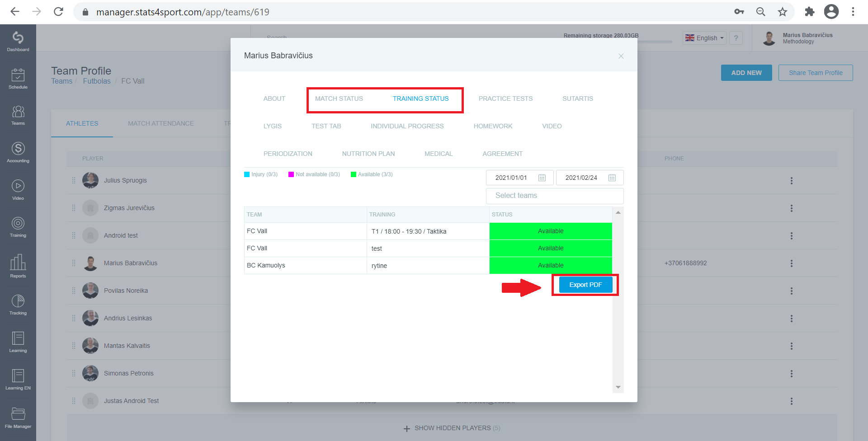Open the Accounting sidebar icon

pos(18,152)
